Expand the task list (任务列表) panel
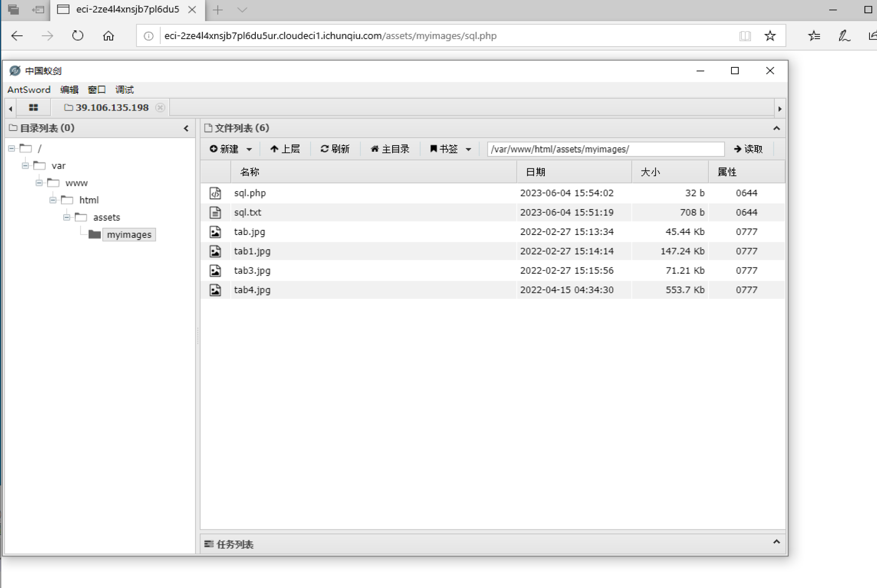877x588 pixels. tap(776, 542)
